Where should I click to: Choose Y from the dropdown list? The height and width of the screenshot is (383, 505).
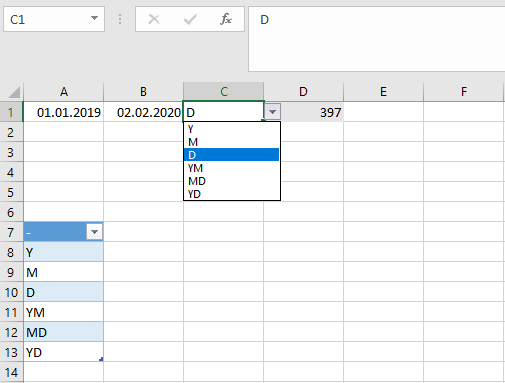[x=231, y=129]
